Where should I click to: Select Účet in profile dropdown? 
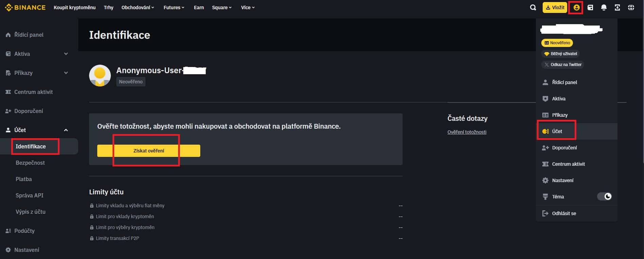(577, 131)
